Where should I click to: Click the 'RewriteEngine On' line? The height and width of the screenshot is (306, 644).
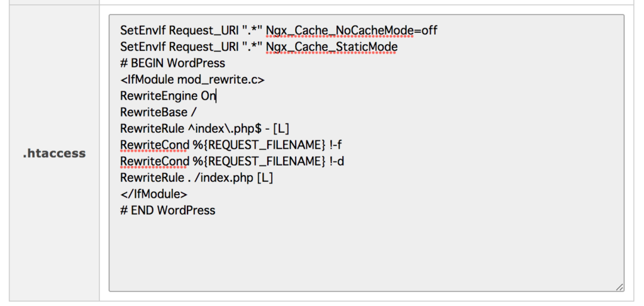coord(168,96)
